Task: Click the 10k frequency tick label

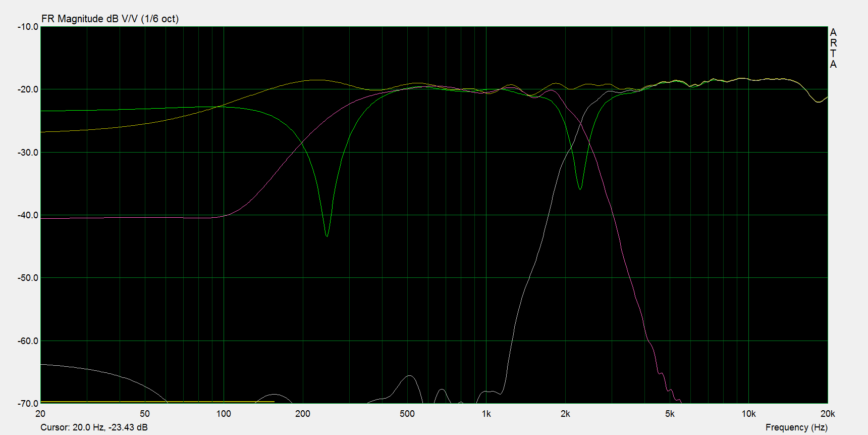Action: [748, 414]
